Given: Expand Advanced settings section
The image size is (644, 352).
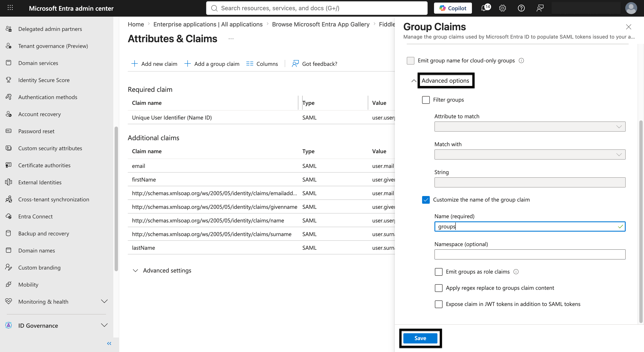Looking at the screenshot, I should (162, 270).
